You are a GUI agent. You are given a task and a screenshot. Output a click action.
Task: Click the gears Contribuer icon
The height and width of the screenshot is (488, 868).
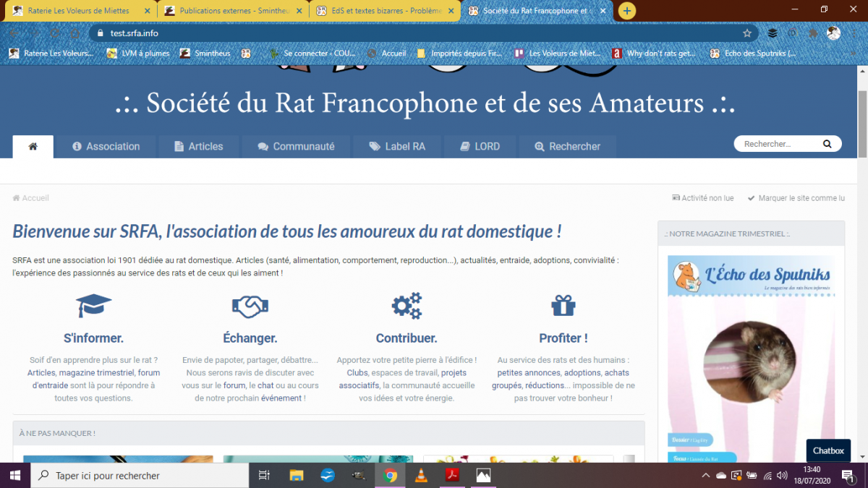(407, 306)
